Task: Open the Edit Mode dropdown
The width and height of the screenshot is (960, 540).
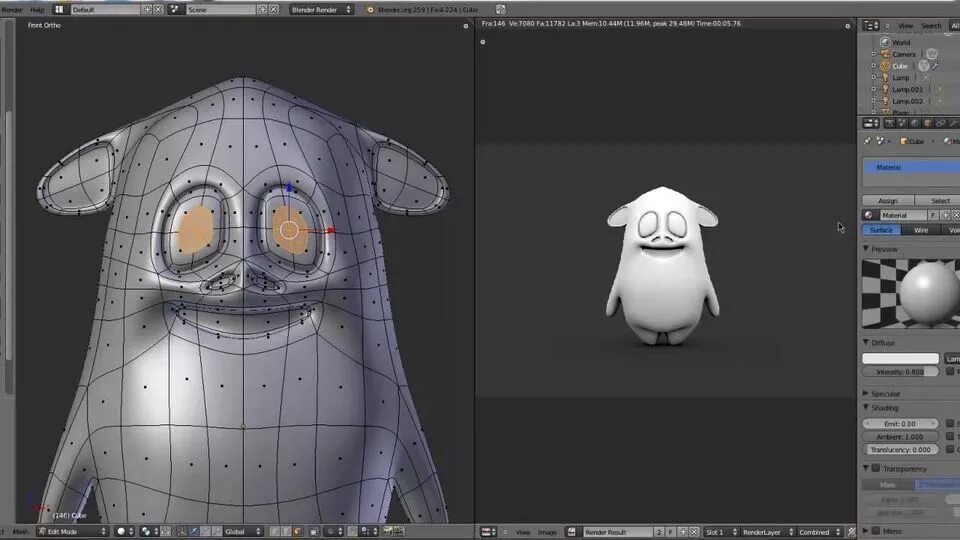Action: tap(72, 531)
